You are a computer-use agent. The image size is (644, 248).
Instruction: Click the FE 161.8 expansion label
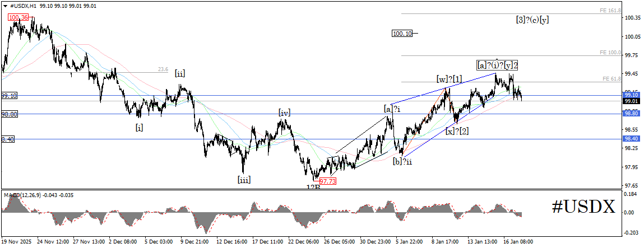(x=611, y=10)
